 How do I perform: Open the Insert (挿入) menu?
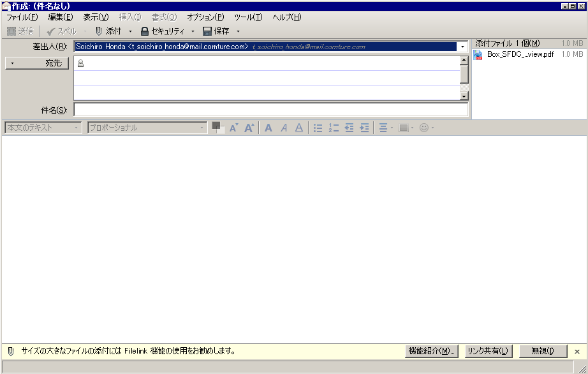(129, 17)
